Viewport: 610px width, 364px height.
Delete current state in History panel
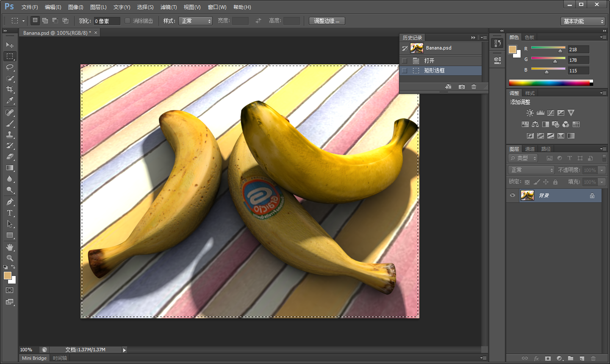[x=474, y=87]
